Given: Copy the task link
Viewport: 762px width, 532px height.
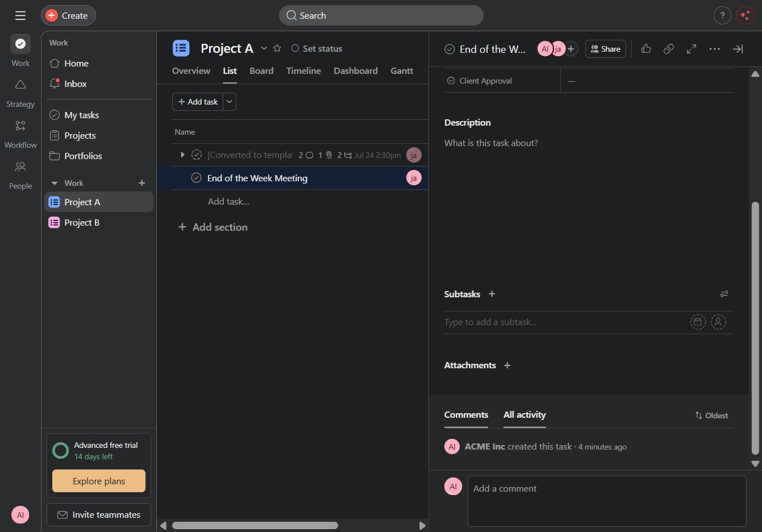Looking at the screenshot, I should click(x=669, y=49).
